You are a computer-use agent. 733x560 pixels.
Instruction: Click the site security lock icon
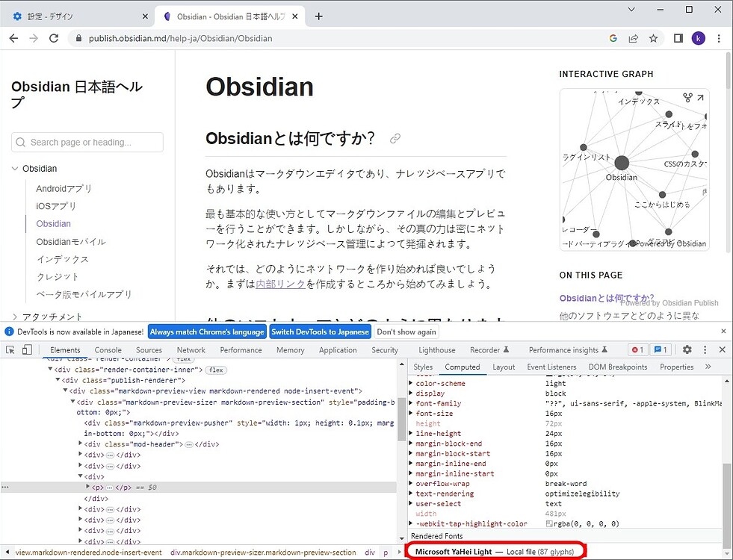click(x=78, y=38)
